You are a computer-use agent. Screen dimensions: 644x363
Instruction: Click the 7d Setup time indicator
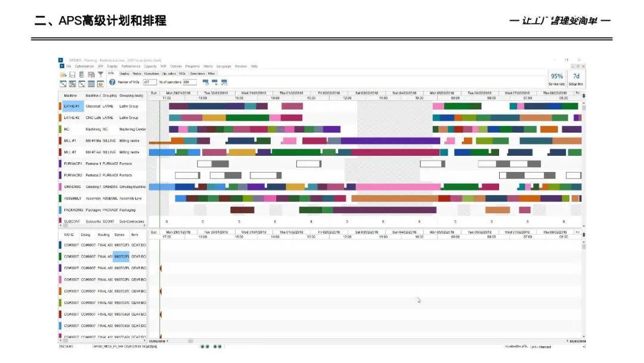coord(576,77)
